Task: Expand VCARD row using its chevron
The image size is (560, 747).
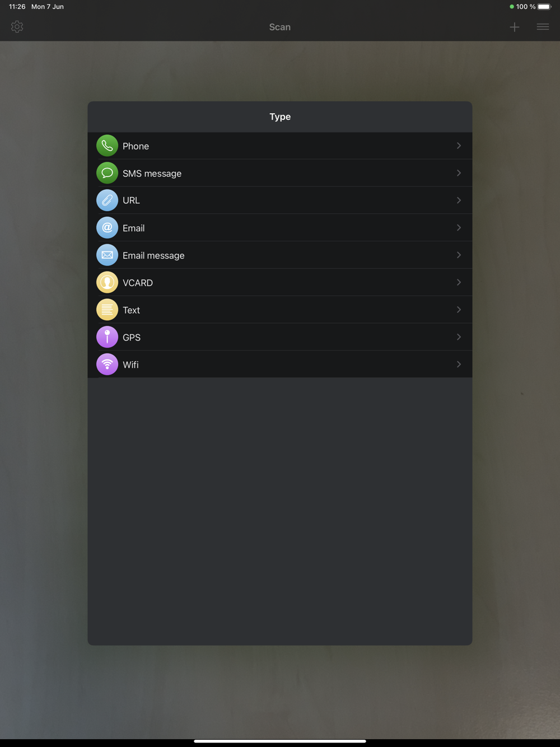Action: click(x=459, y=282)
